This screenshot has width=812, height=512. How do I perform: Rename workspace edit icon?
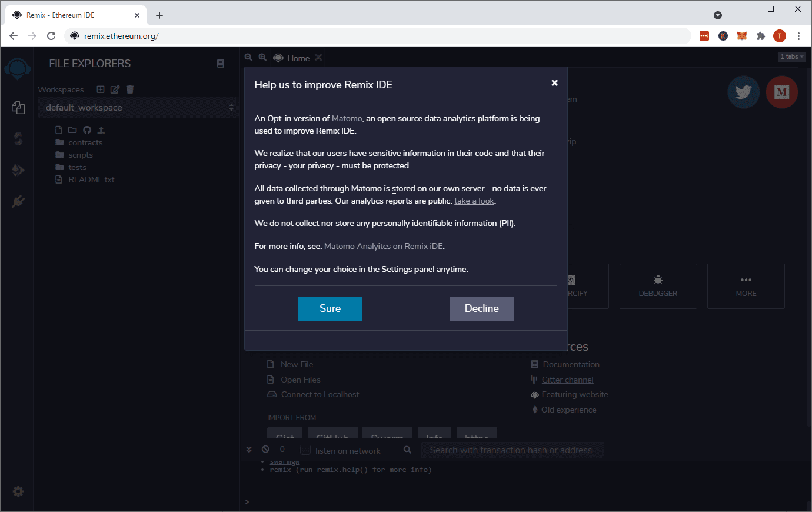(115, 89)
